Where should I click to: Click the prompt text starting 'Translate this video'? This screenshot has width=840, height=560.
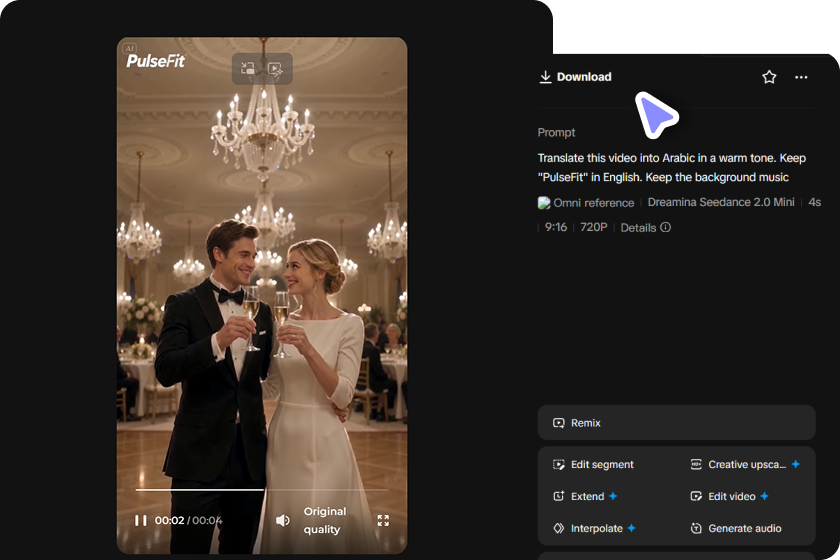point(672,168)
